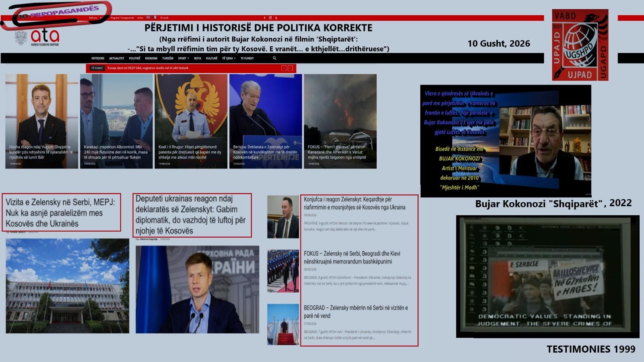The width and height of the screenshot is (644, 362).
Task: Open the TURIZËM menu item
Action: 168,58
